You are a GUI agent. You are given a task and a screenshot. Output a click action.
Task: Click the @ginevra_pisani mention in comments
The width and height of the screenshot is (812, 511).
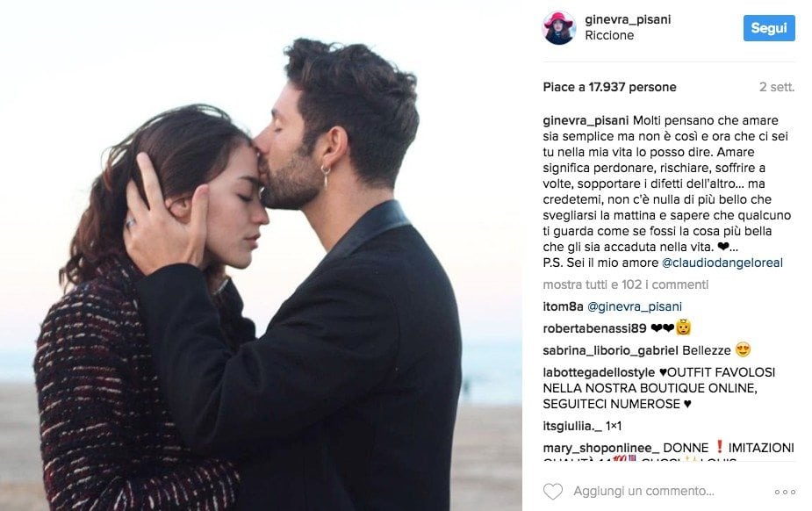click(x=635, y=306)
